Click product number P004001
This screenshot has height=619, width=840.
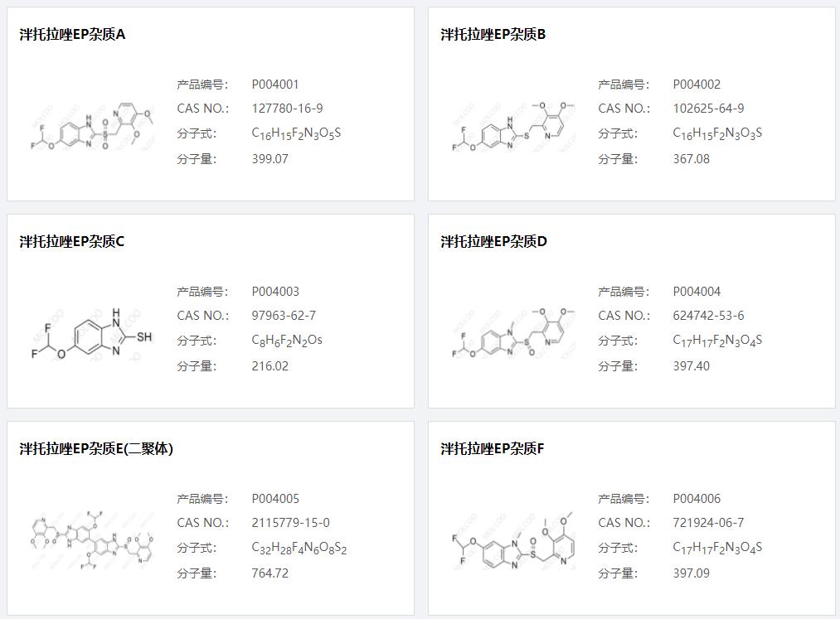275,85
